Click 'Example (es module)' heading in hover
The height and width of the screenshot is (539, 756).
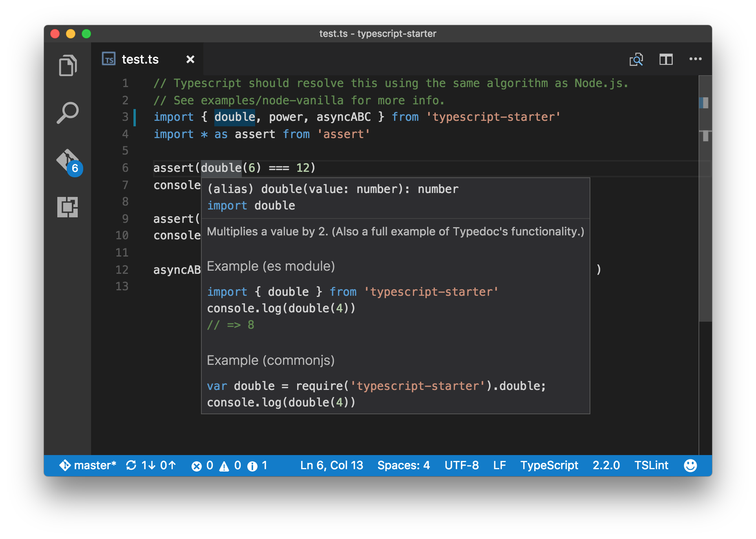point(271,266)
